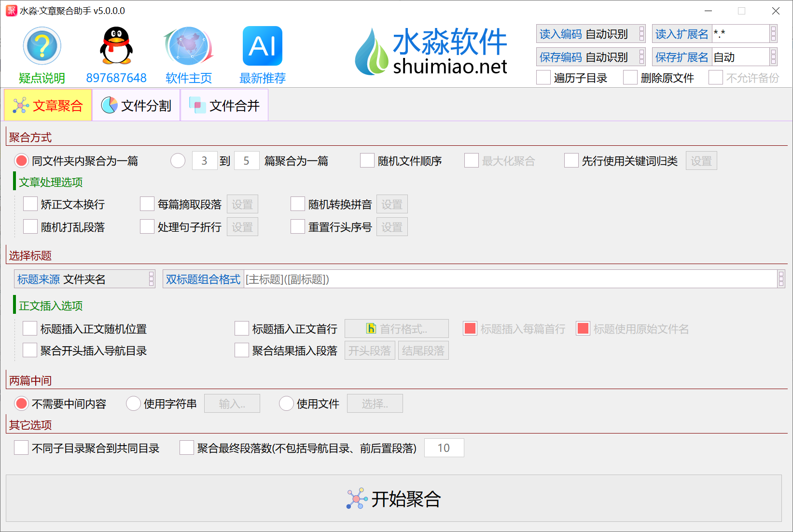The height and width of the screenshot is (532, 793).
Task: Click the 开头段落 button
Action: (x=370, y=350)
